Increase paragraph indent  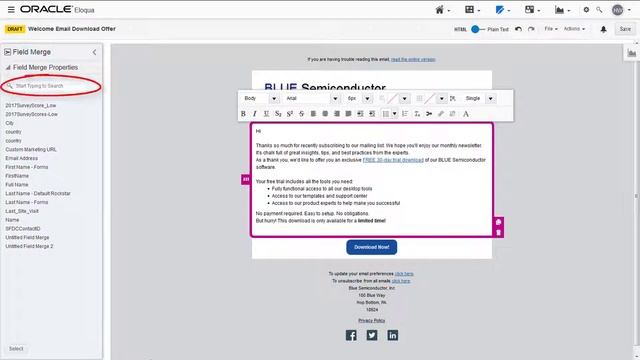[x=372, y=114]
